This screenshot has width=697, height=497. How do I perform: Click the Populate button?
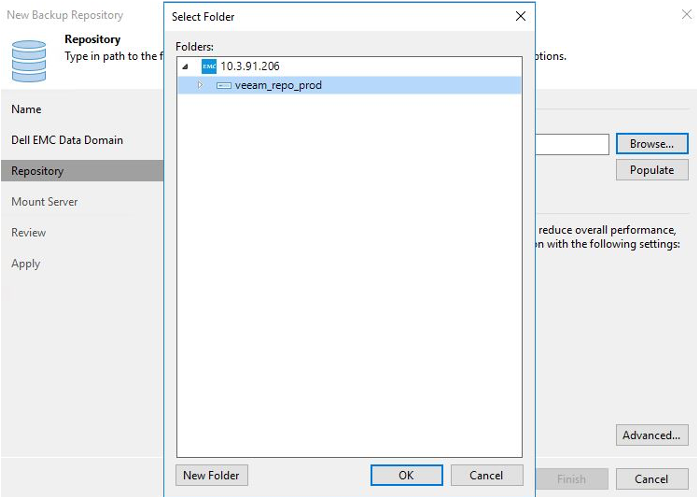click(652, 170)
